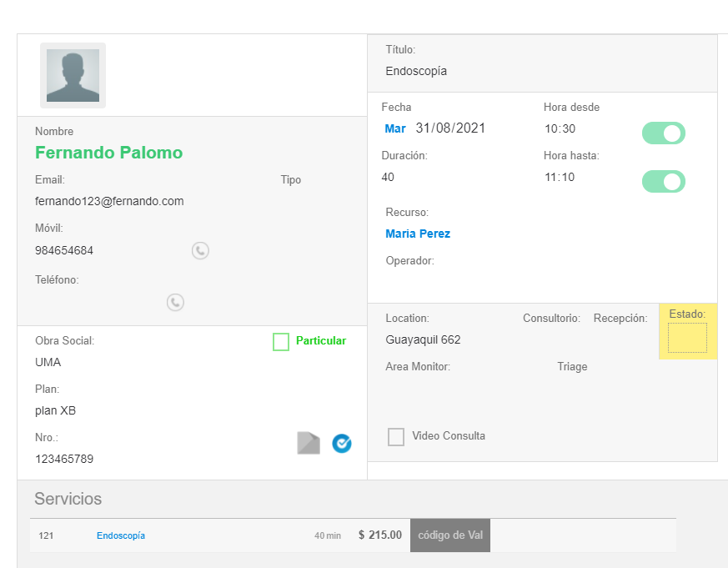Click the Título field with Endoscopía
The image size is (728, 568).
pyautogui.click(x=416, y=72)
